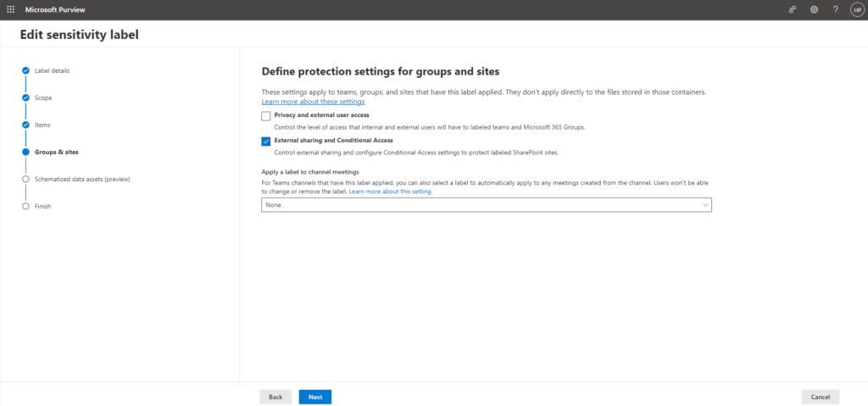Click the Next button
The width and height of the screenshot is (868, 406).
coord(314,397)
